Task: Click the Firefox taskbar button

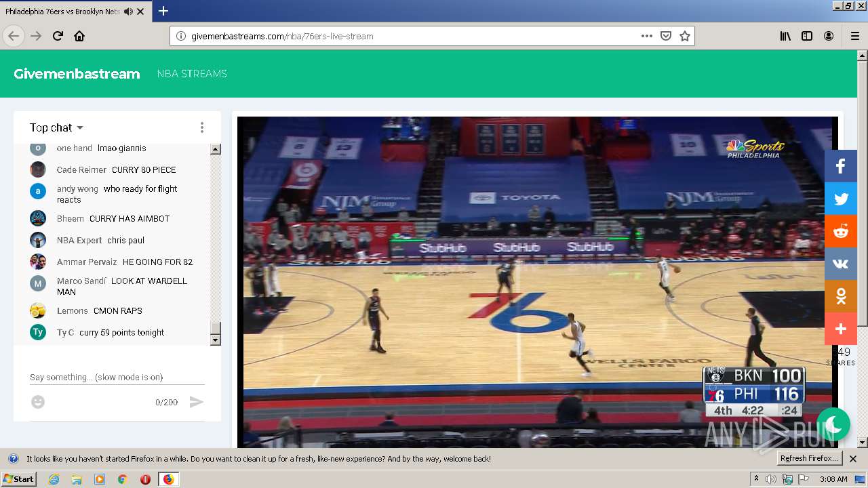Action: (168, 479)
